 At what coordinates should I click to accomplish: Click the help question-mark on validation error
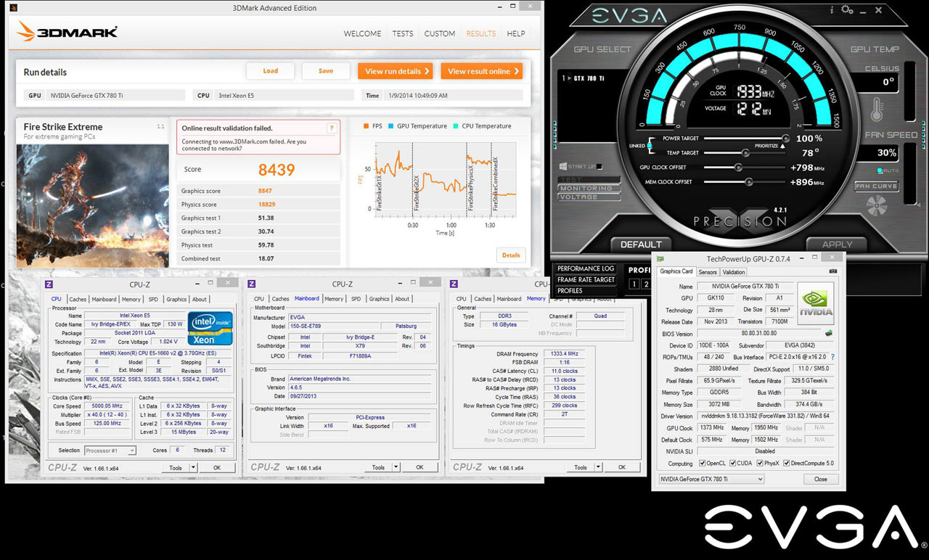[332, 127]
